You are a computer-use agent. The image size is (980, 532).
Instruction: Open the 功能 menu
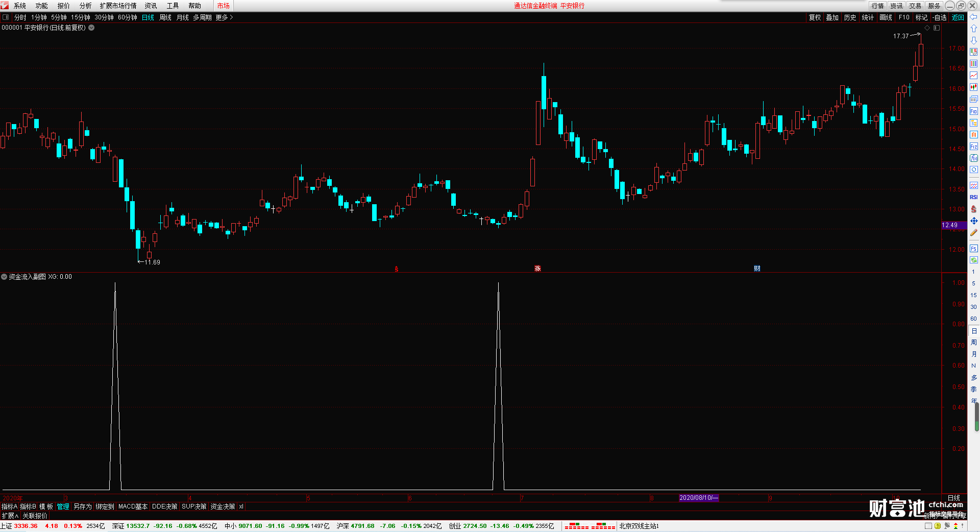click(42, 6)
